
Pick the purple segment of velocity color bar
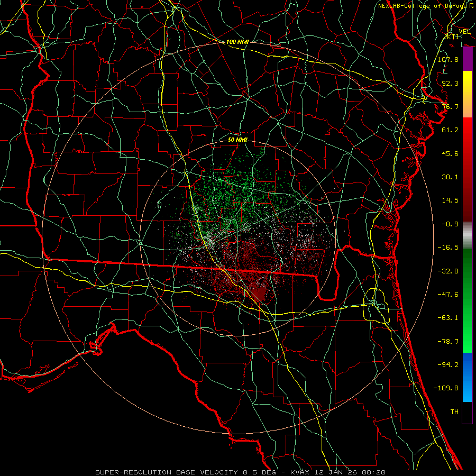[467, 59]
